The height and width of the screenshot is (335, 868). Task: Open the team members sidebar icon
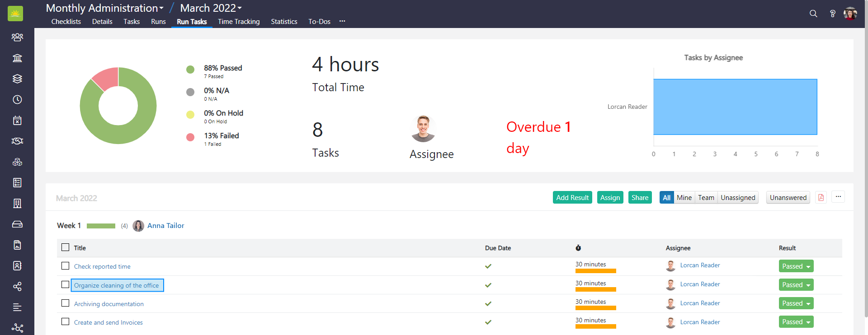17,37
